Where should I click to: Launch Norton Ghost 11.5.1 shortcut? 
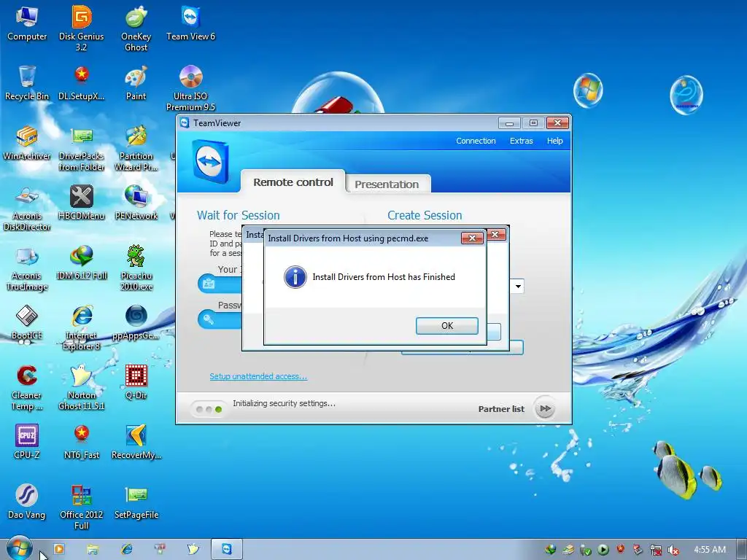[82, 388]
